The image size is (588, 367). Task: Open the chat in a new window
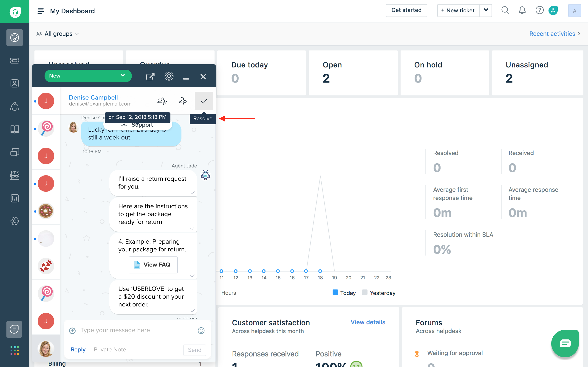150,77
